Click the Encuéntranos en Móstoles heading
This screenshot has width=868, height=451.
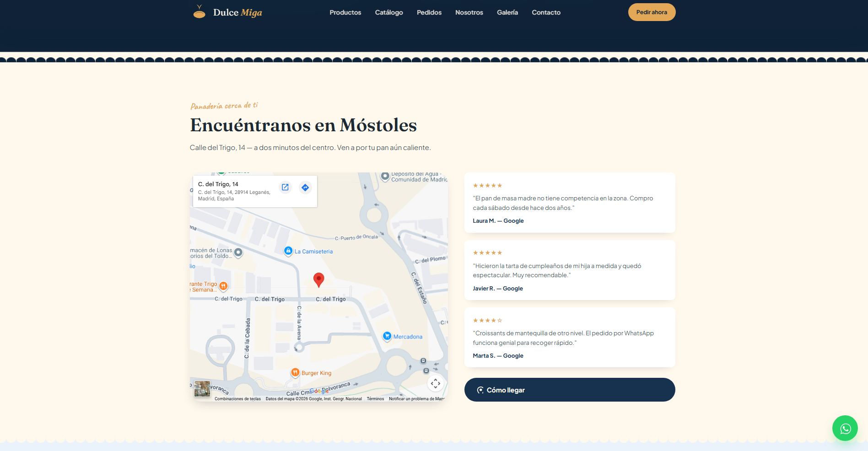point(303,125)
